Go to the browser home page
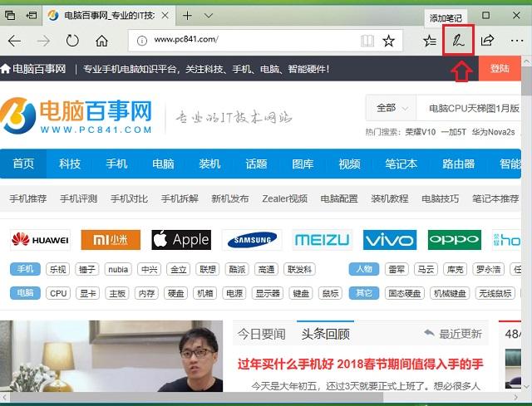The height and width of the screenshot is (406, 532). click(101, 41)
